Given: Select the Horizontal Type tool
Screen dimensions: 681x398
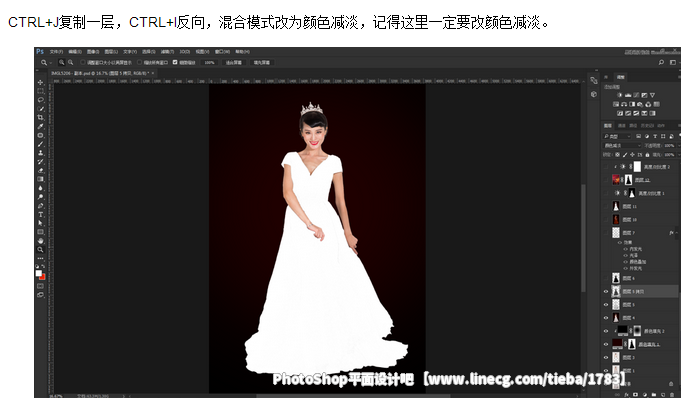Looking at the screenshot, I should [x=40, y=215].
